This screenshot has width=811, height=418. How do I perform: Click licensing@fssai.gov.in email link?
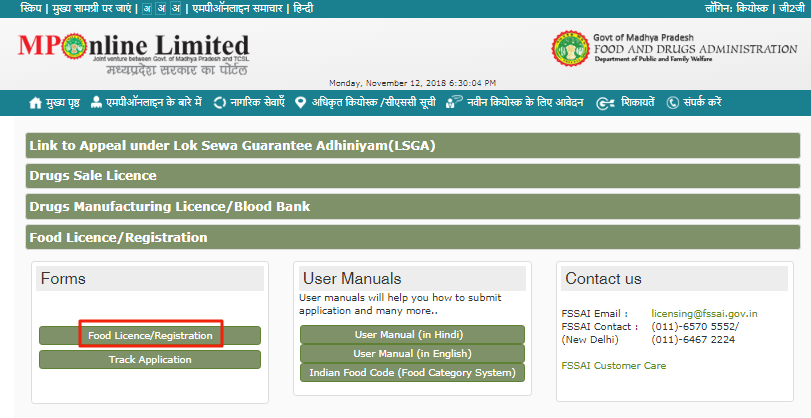(704, 314)
